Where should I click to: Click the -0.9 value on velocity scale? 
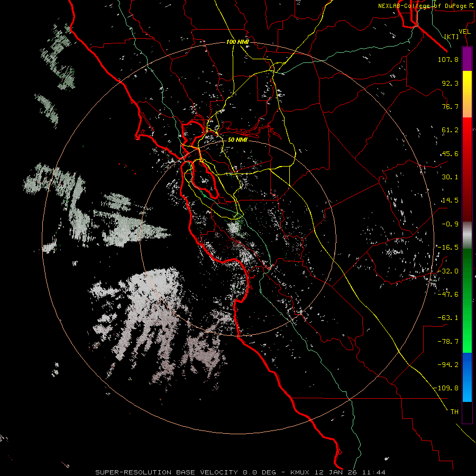coord(450,224)
